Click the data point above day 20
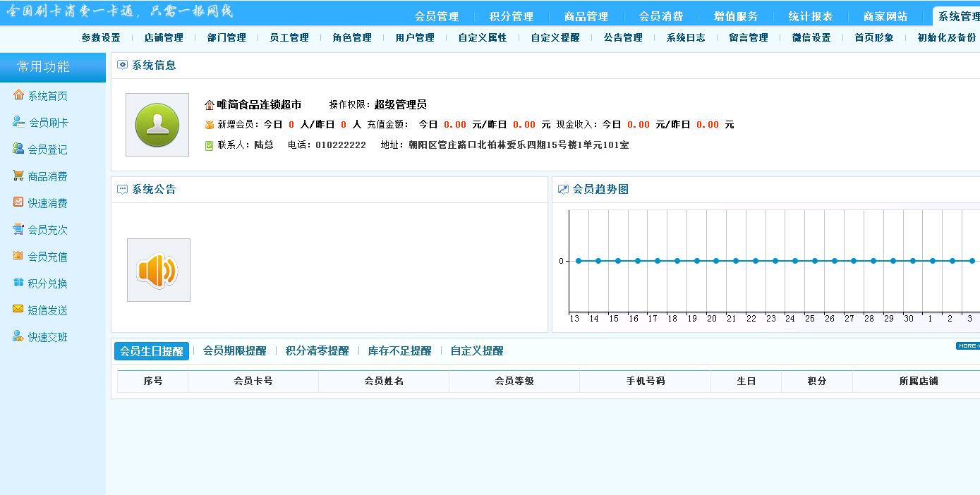This screenshot has width=980, height=495. click(715, 261)
